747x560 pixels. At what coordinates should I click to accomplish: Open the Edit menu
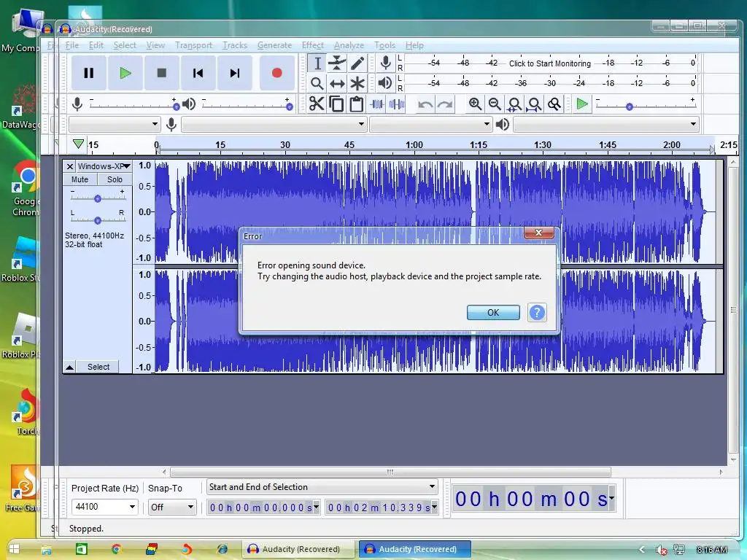point(96,45)
